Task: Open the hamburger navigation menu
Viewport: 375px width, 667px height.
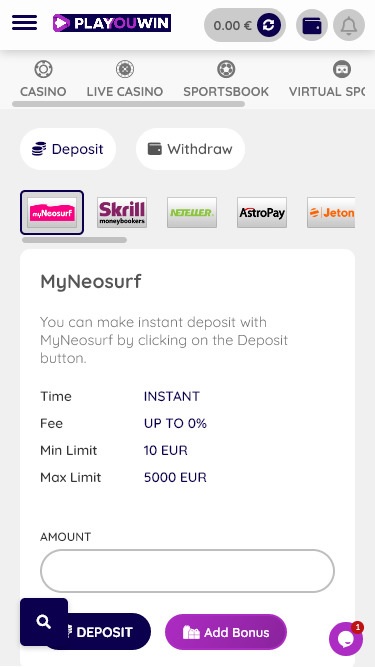Action: point(24,23)
